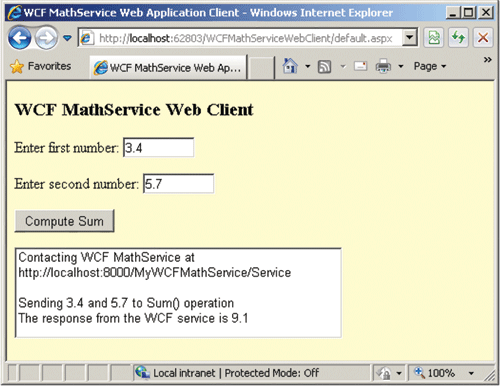Go to the Home page icon
The image size is (500, 386).
point(290,66)
